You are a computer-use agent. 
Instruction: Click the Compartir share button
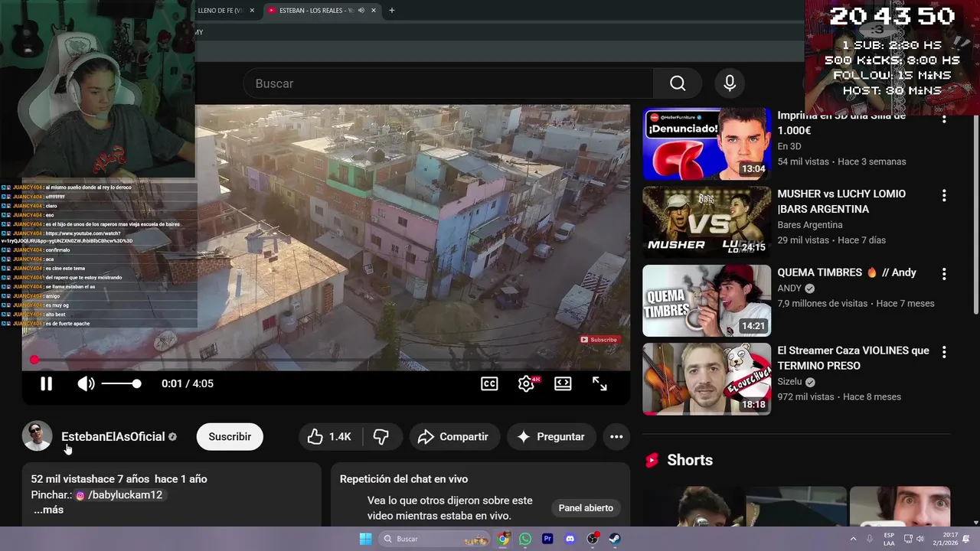click(453, 436)
